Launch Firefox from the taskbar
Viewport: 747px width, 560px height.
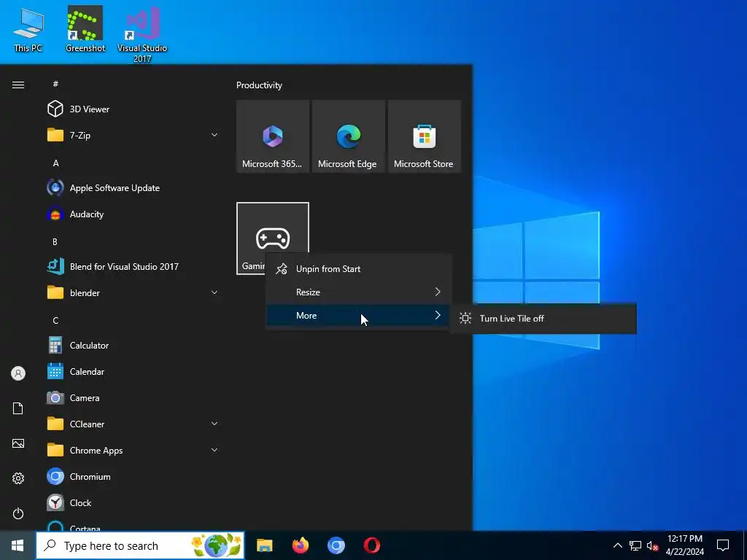click(300, 545)
